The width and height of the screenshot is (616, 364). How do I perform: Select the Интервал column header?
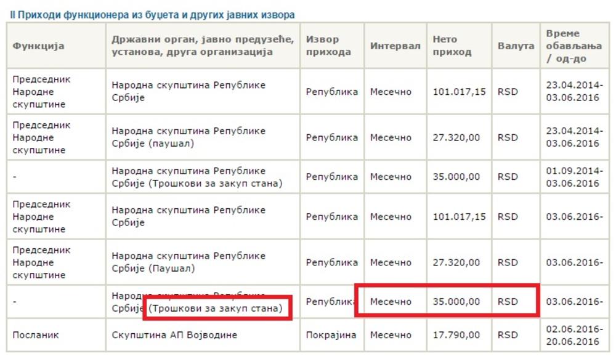point(395,46)
